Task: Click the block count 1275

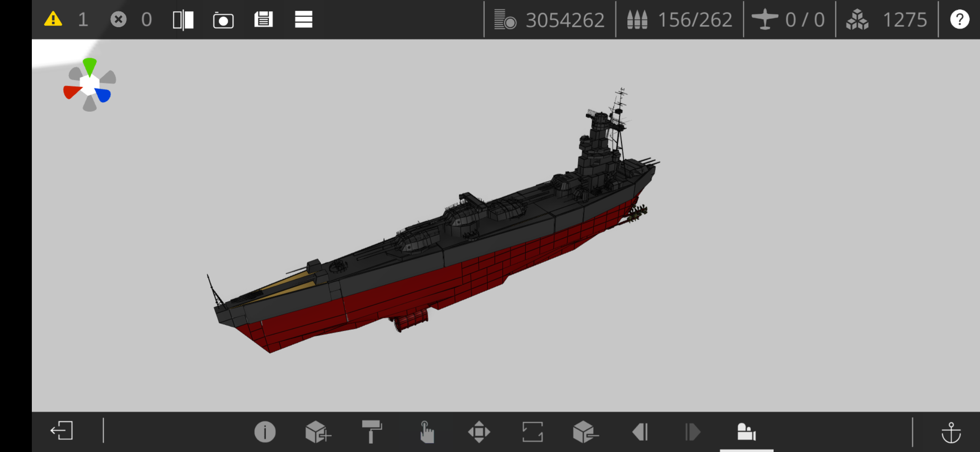Action: coord(905,20)
